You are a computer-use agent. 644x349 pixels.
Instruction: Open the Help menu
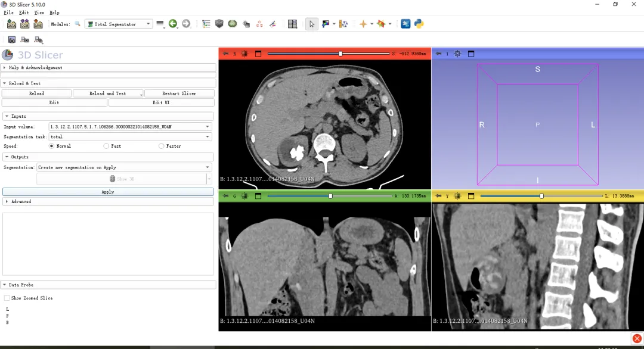pyautogui.click(x=54, y=13)
